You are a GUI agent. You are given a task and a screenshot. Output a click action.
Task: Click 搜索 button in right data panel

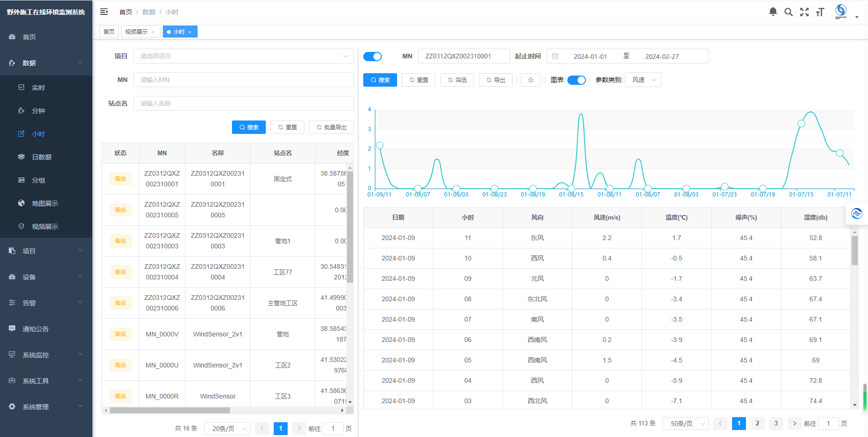coord(380,80)
